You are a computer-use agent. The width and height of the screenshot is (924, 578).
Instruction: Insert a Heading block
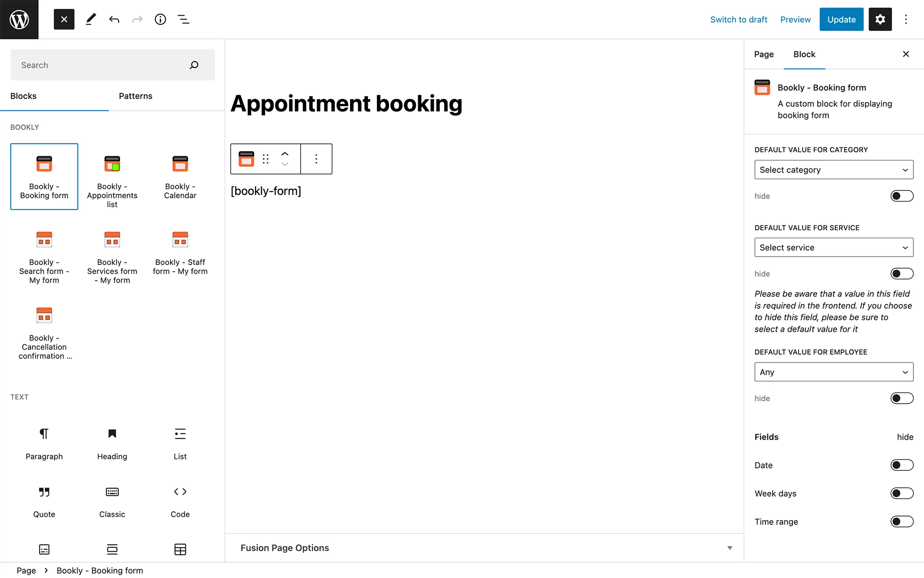[112, 443]
